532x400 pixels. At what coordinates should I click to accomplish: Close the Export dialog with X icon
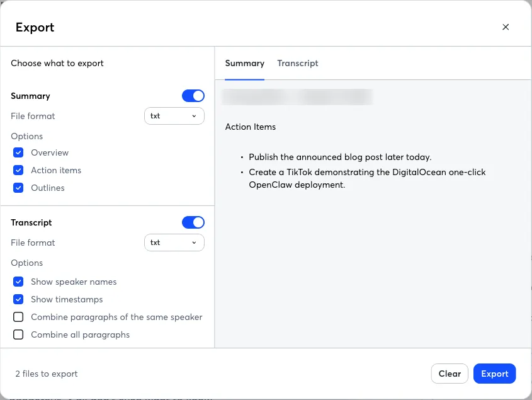pos(506,27)
